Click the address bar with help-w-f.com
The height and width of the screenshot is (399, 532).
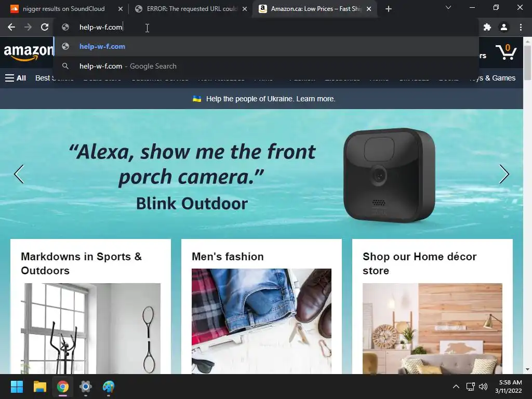267,27
